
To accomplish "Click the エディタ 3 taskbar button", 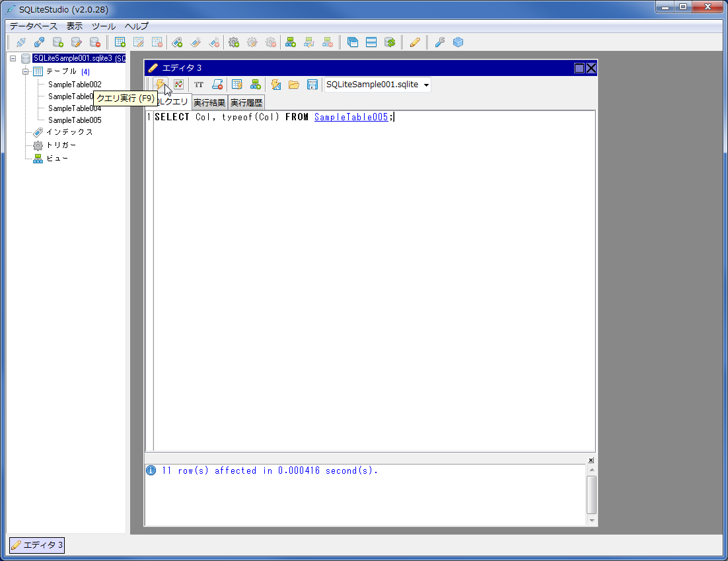I will click(x=37, y=544).
